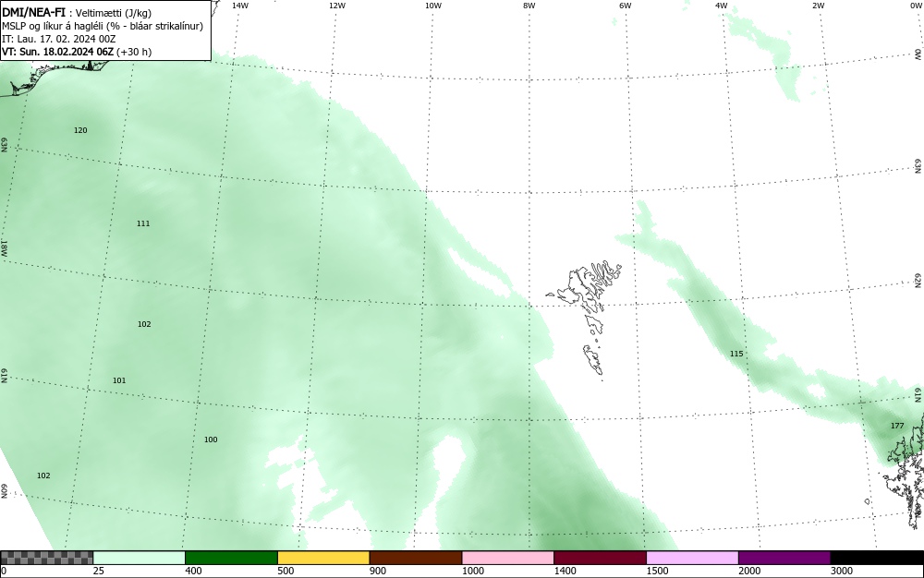Click the CAPE value 111 label
The height and width of the screenshot is (578, 924).
[x=143, y=223]
